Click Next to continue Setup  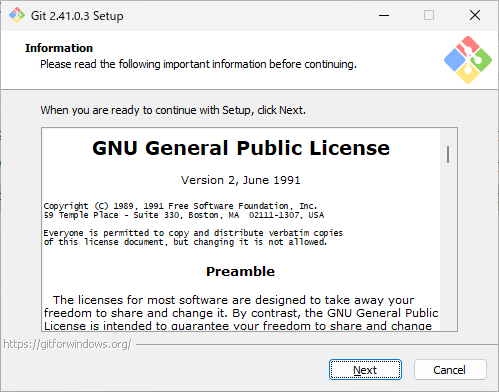point(365,370)
